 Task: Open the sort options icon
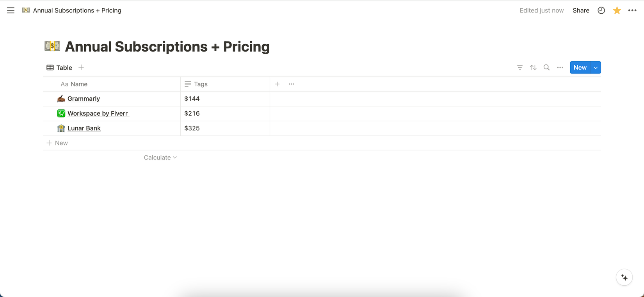pos(533,67)
